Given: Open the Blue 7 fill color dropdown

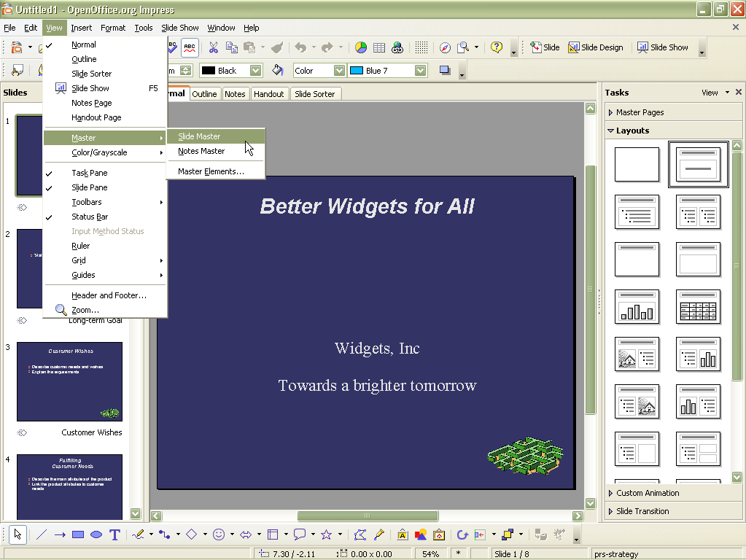Looking at the screenshot, I should [420, 71].
